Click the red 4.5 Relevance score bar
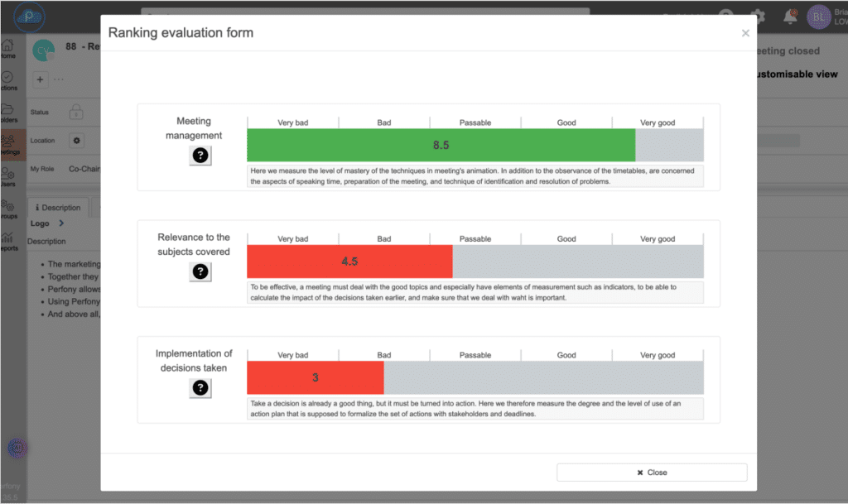The width and height of the screenshot is (848, 504). 349,262
